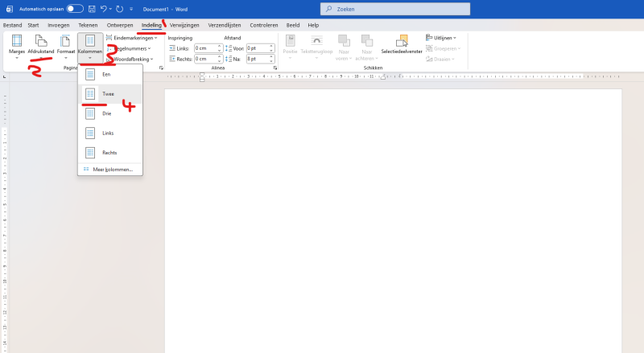The image size is (644, 353).
Task: Open the Marges (margins) menu
Action: (16, 44)
